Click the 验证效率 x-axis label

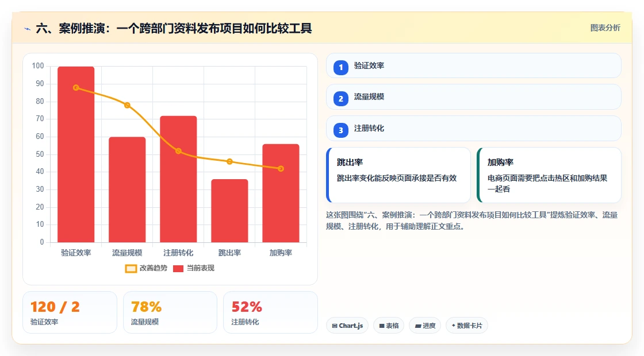pyautogui.click(x=76, y=253)
